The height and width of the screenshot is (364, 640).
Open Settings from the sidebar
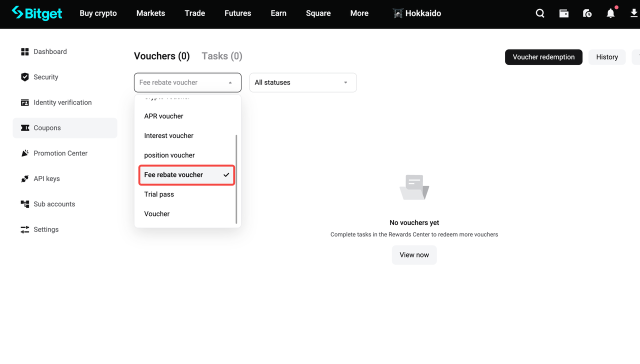tap(45, 229)
